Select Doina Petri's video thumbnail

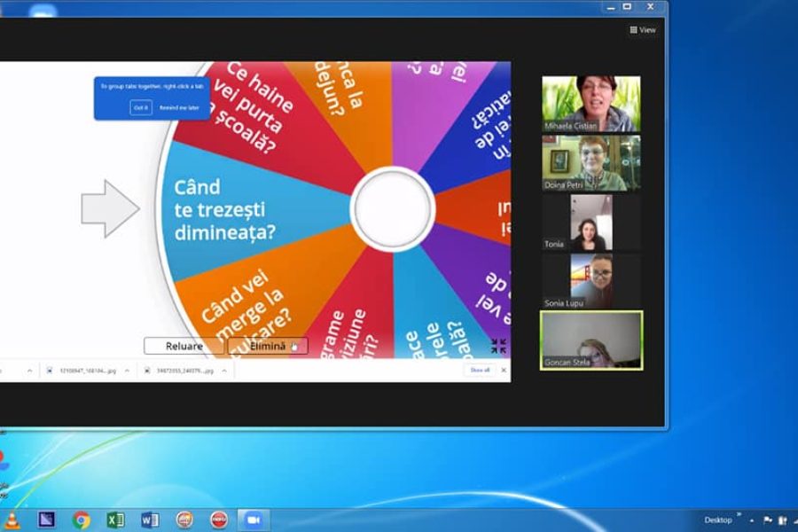[591, 162]
